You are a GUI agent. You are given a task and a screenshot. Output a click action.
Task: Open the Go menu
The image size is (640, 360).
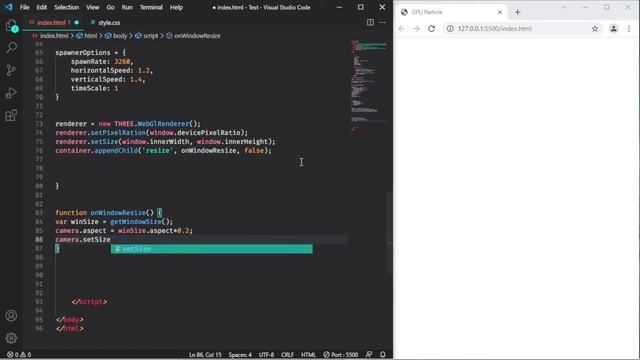tap(111, 7)
